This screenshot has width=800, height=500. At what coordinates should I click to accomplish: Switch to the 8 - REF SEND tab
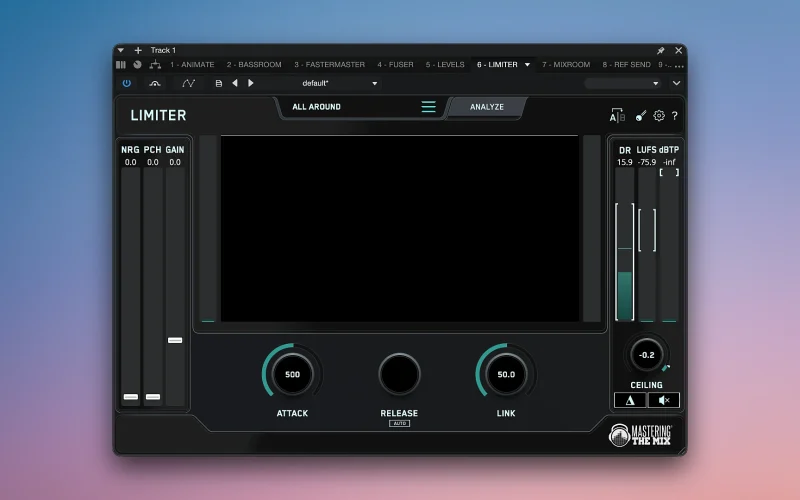coord(626,65)
